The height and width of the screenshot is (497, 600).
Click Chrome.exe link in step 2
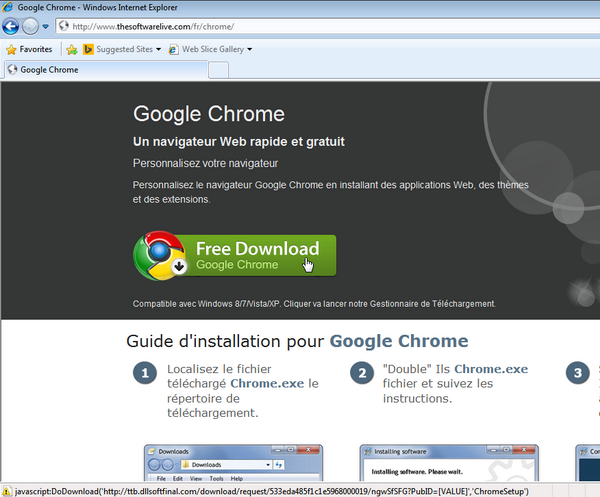coord(491,369)
